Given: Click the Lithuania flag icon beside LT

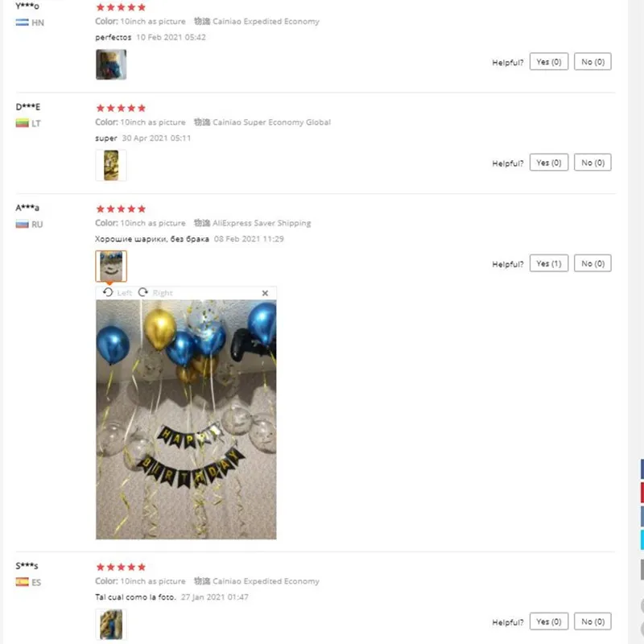Looking at the screenshot, I should (x=23, y=123).
